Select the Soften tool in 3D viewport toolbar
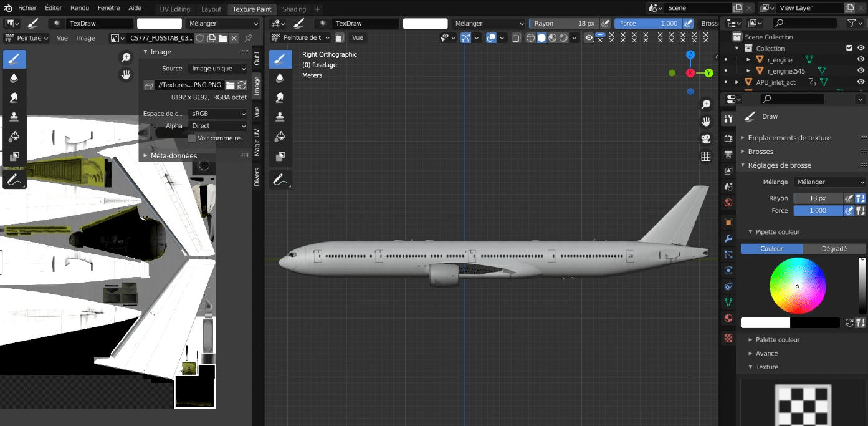The image size is (868, 426). (280, 78)
